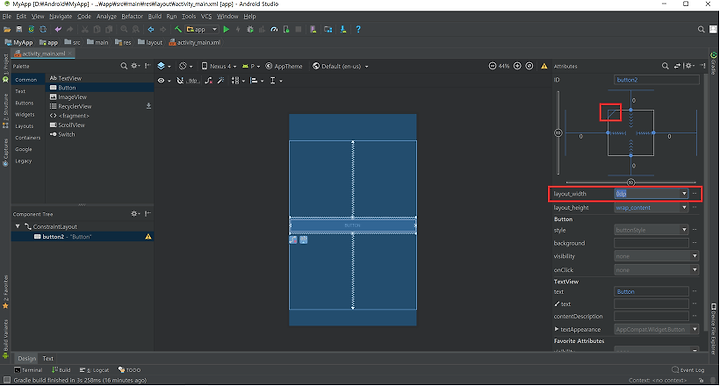The width and height of the screenshot is (720, 386).
Task: Toggle autoconnect magnet in design toolbar
Action: click(180, 81)
